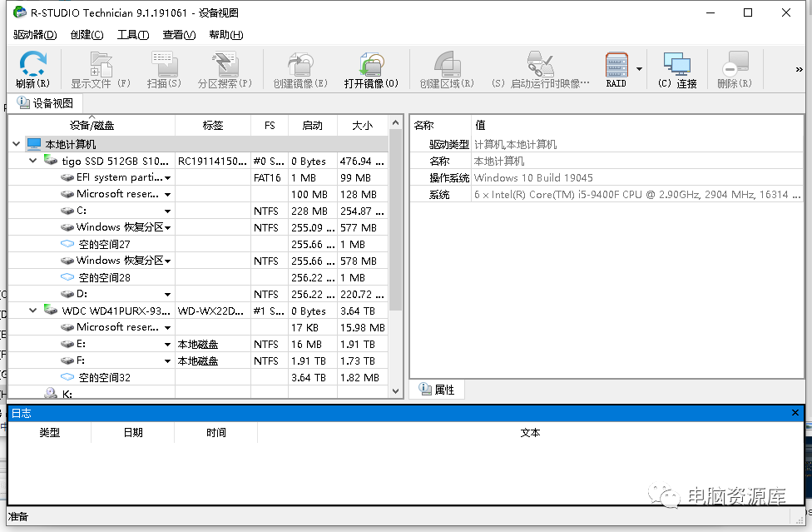Sort by the 启动 column header
The image size is (812, 532).
pyautogui.click(x=312, y=125)
